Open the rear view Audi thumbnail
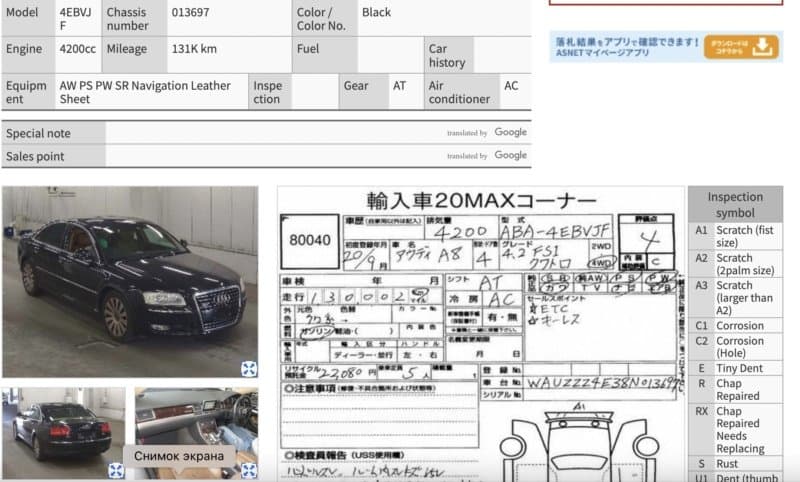Image resolution: width=800 pixels, height=482 pixels. pos(63,433)
